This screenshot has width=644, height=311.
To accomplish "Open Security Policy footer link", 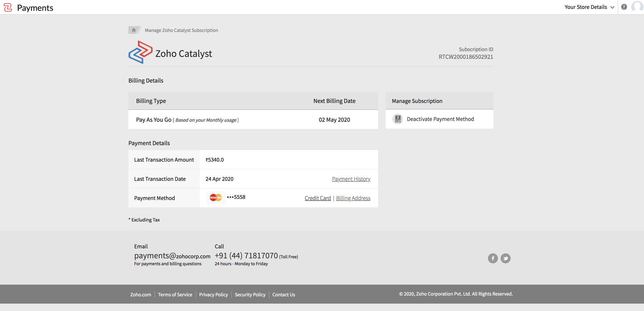I will click(x=250, y=294).
